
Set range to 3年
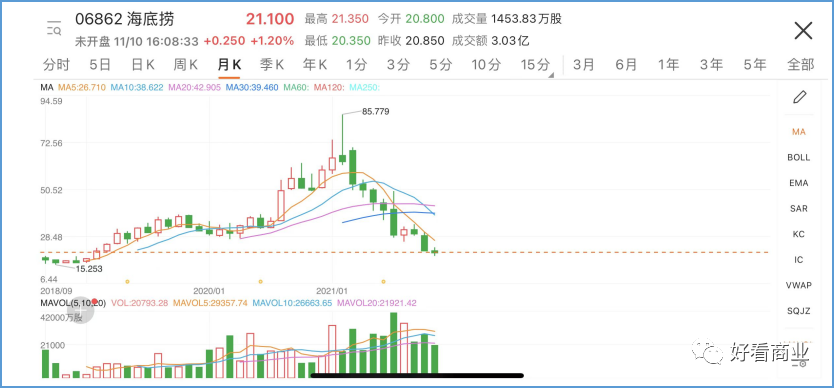pos(711,65)
